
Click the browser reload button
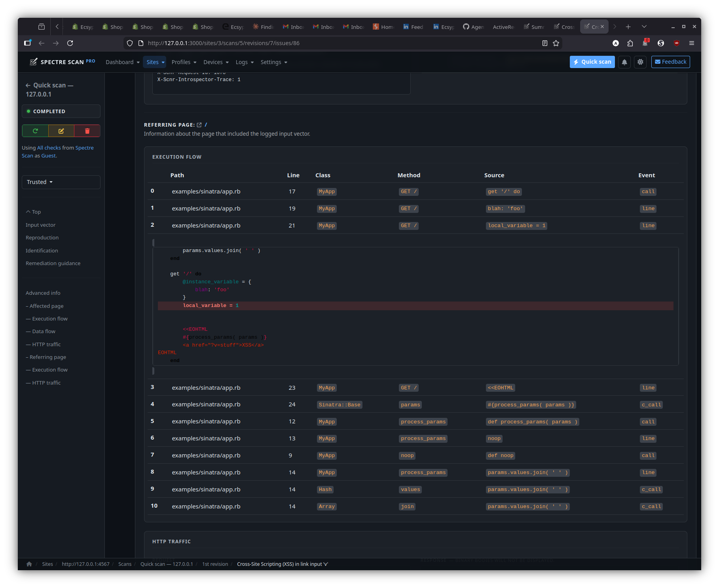pyautogui.click(x=70, y=43)
